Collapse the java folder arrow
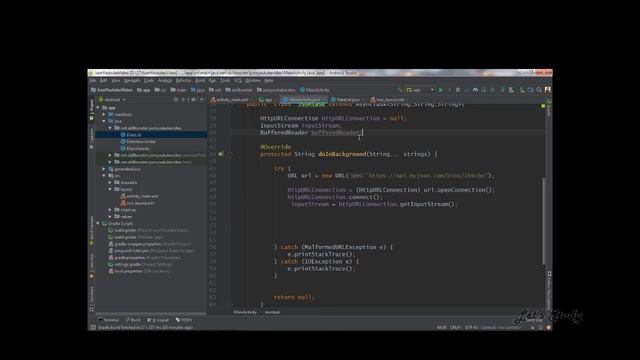The image size is (640, 360). click(x=104, y=121)
